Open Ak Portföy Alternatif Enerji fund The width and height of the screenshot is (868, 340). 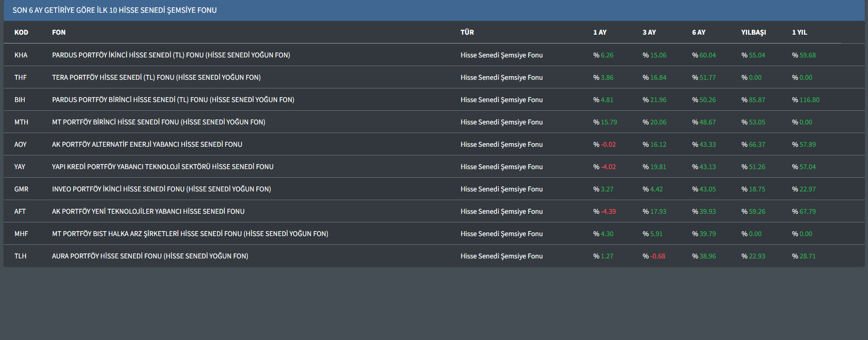pyautogui.click(x=147, y=144)
